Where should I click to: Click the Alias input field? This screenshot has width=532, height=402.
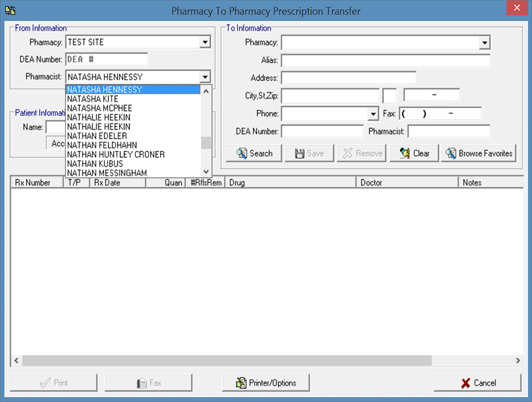pos(385,60)
